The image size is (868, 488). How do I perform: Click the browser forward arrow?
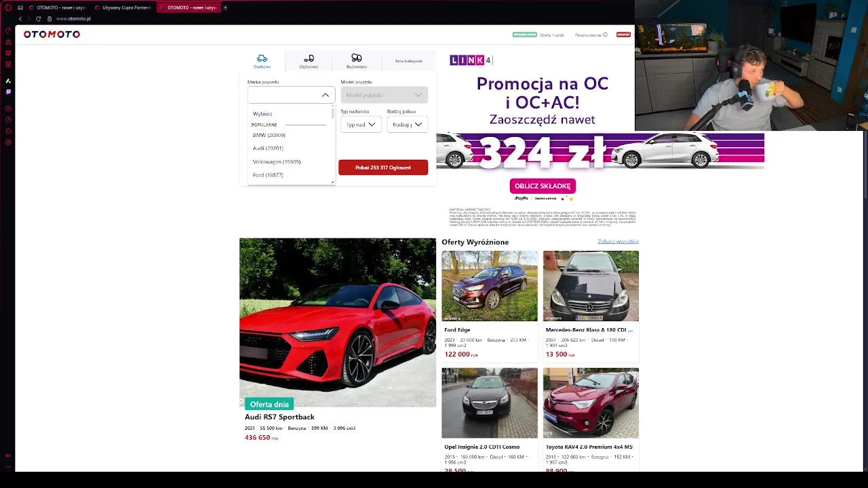(x=29, y=18)
